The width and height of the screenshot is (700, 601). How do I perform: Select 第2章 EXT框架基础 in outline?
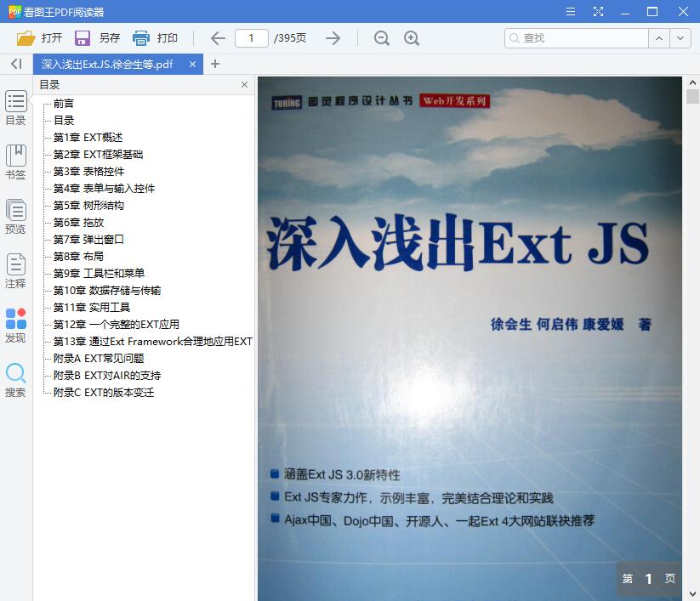pyautogui.click(x=98, y=155)
